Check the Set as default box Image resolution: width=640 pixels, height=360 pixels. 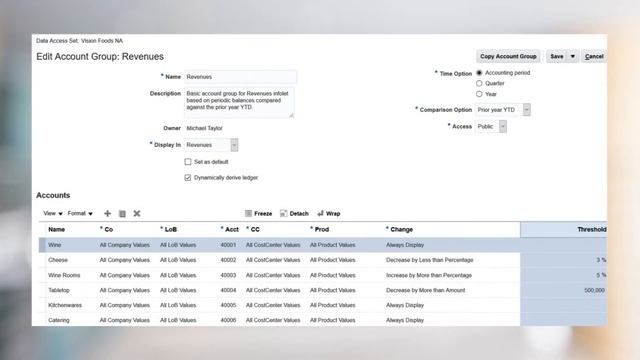click(x=188, y=162)
